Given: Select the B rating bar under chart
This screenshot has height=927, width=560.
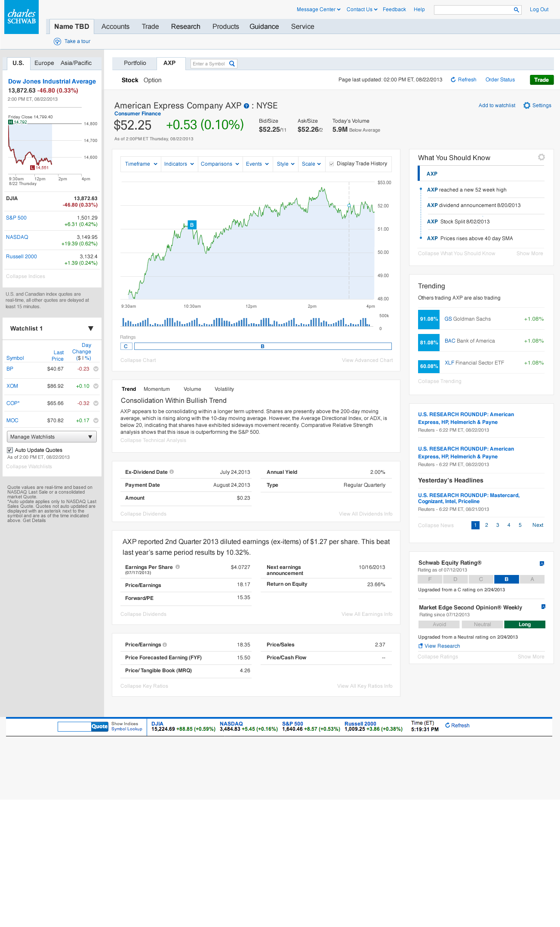Looking at the screenshot, I should pos(262,346).
